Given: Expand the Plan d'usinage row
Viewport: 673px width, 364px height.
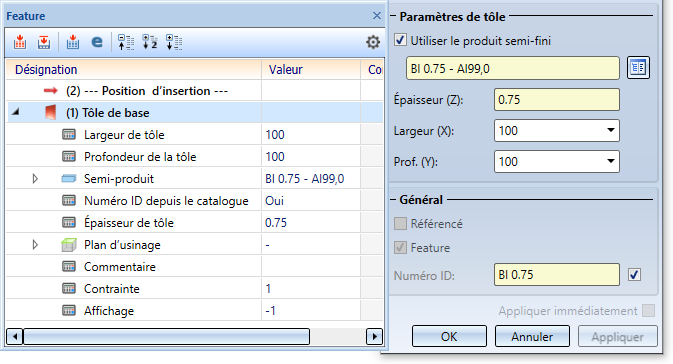Looking at the screenshot, I should [35, 245].
